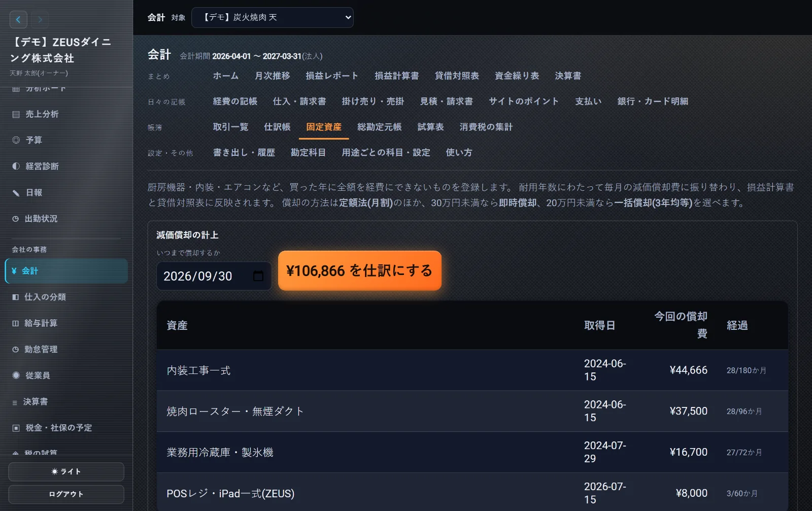The height and width of the screenshot is (511, 812).
Task: Click the 27/72か月 elapsed value
Action: click(x=744, y=453)
